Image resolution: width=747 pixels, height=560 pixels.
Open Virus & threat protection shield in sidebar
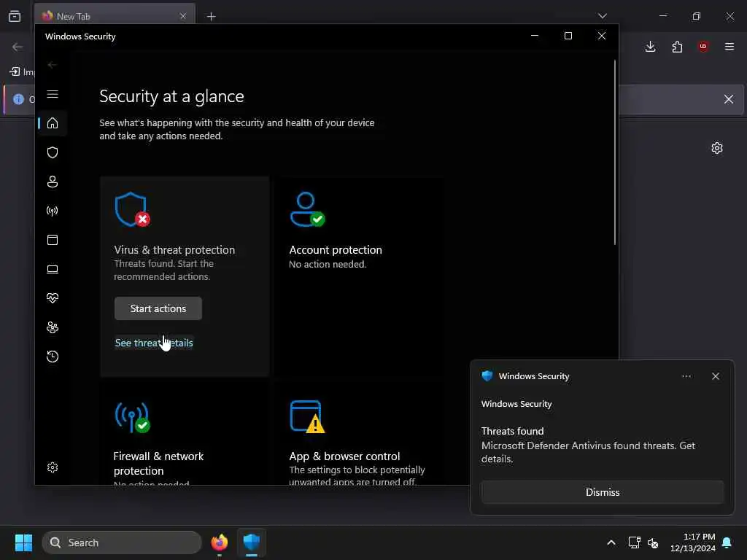[x=53, y=152]
